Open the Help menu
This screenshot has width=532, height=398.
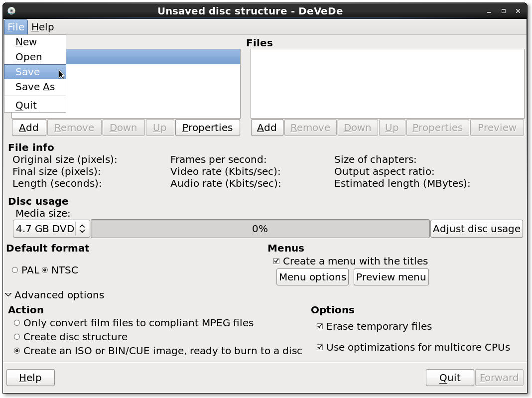click(x=43, y=27)
